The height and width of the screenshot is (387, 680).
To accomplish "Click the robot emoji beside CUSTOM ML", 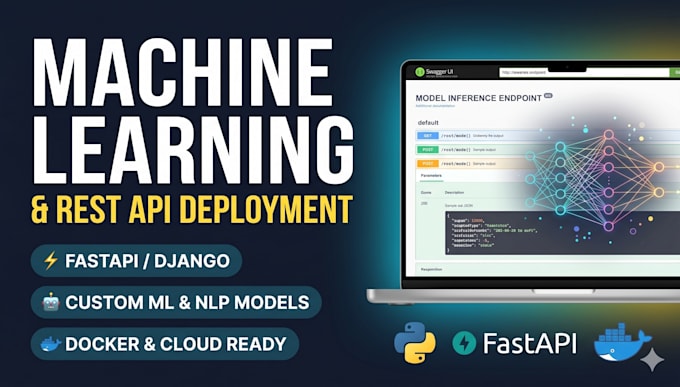I will (51, 302).
